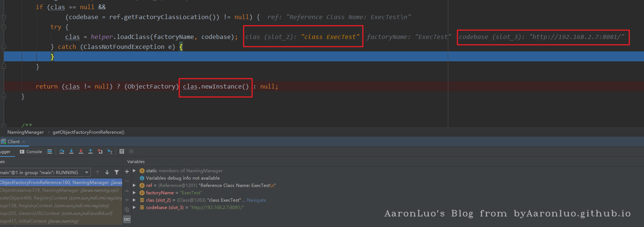
Task: Click the red Force Step Into icon
Action: [x=81, y=151]
